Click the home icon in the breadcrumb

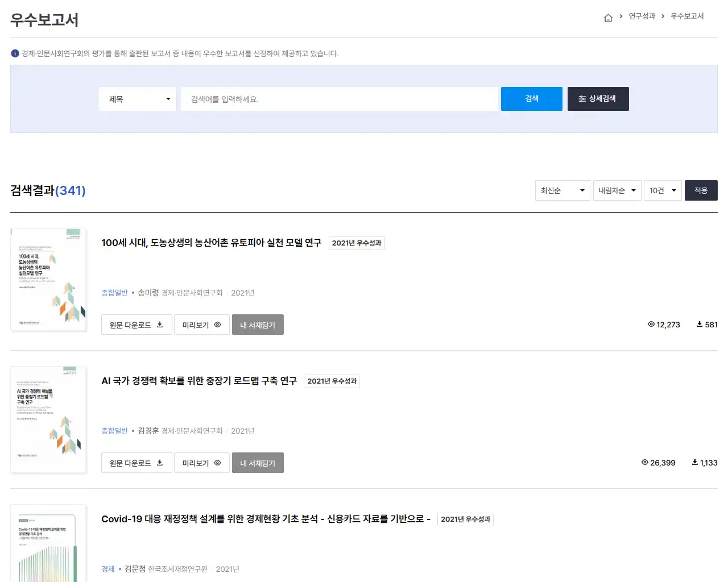coord(608,17)
